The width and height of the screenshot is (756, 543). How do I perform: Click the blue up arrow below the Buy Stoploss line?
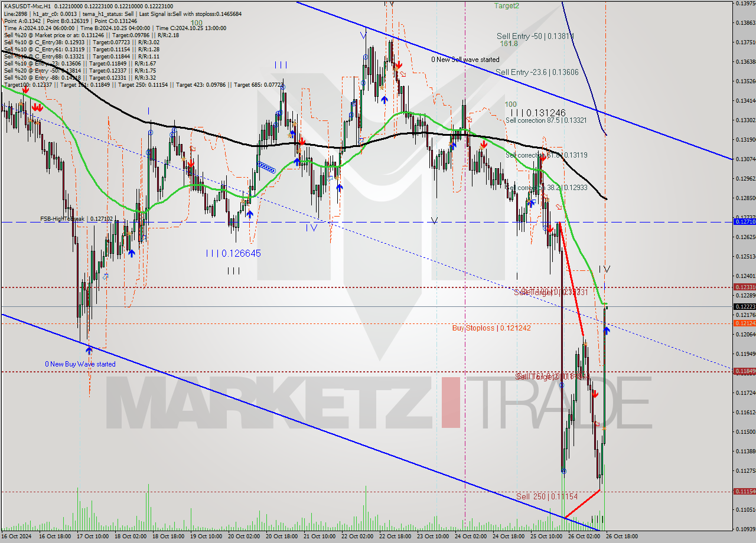tap(607, 330)
